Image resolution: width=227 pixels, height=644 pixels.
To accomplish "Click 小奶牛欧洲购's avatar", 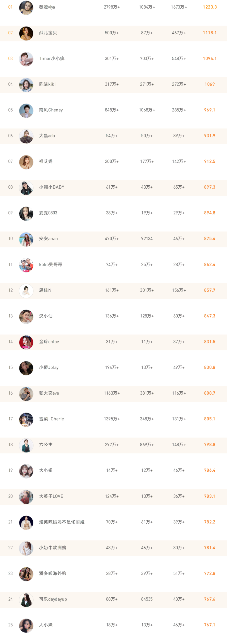I will 26,548.
